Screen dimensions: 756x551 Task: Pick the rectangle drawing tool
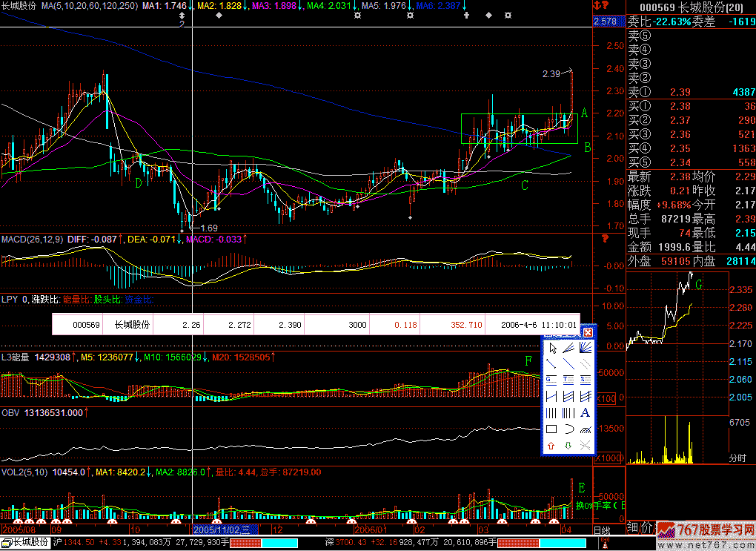[551, 429]
